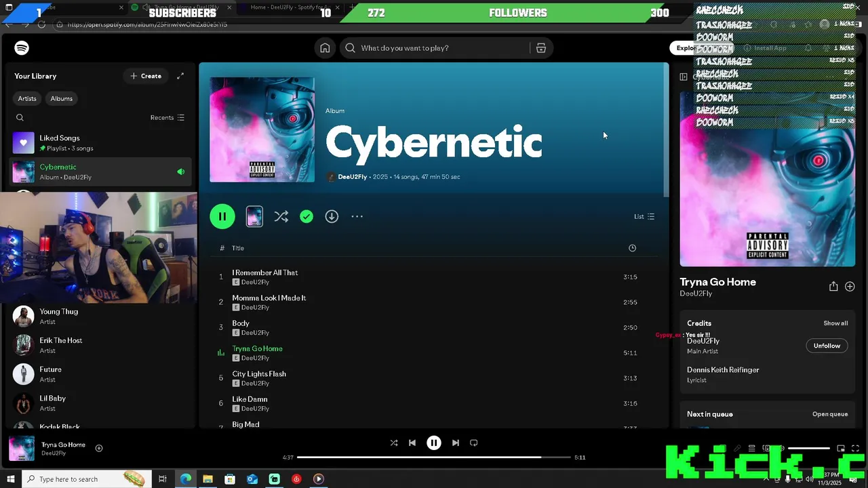Click the Create button in Your Library
This screenshot has height=488, width=868.
146,76
